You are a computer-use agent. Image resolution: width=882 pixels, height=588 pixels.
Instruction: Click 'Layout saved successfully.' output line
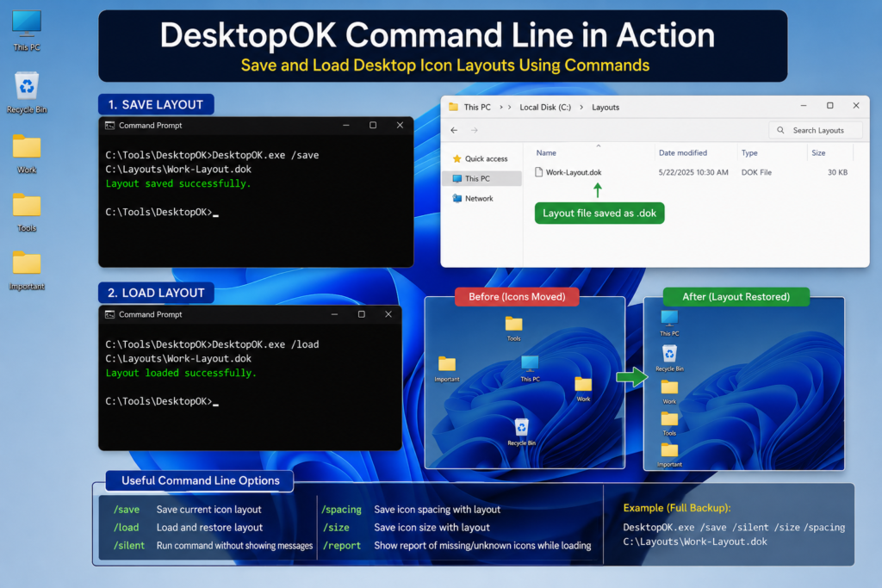tap(178, 183)
